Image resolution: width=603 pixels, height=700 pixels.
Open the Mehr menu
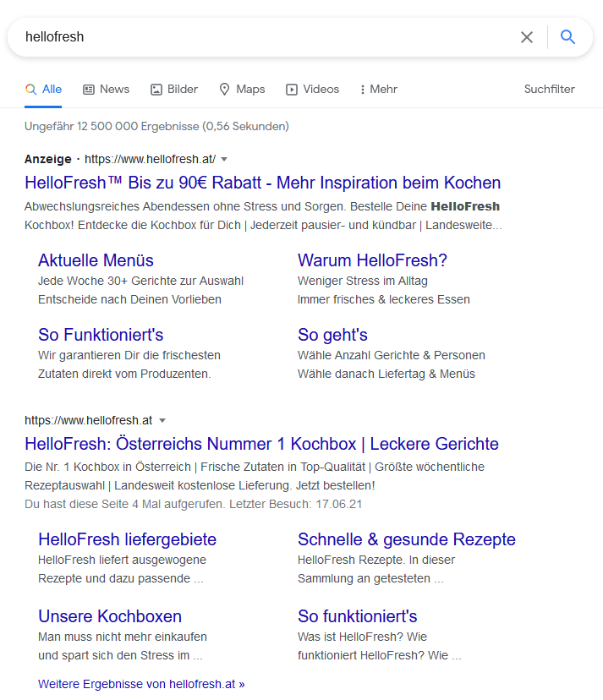click(379, 90)
